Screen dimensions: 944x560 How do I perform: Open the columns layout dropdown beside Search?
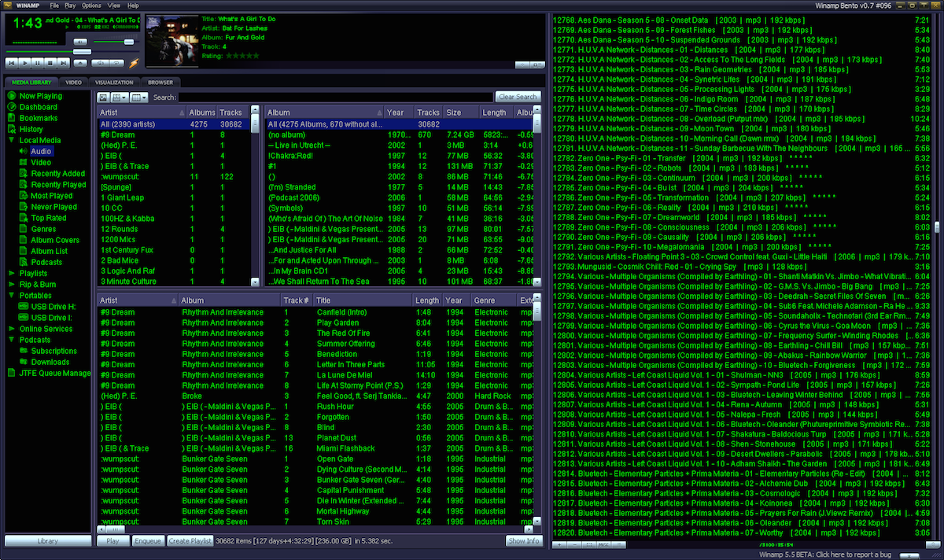coord(139,98)
